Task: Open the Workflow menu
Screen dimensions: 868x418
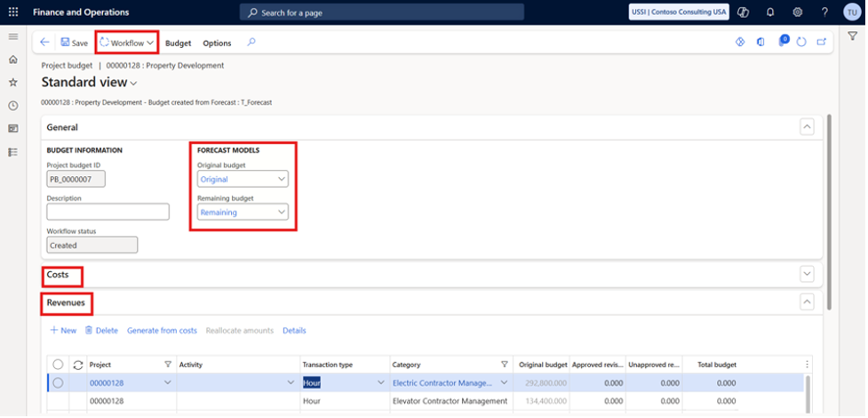Action: [x=126, y=43]
